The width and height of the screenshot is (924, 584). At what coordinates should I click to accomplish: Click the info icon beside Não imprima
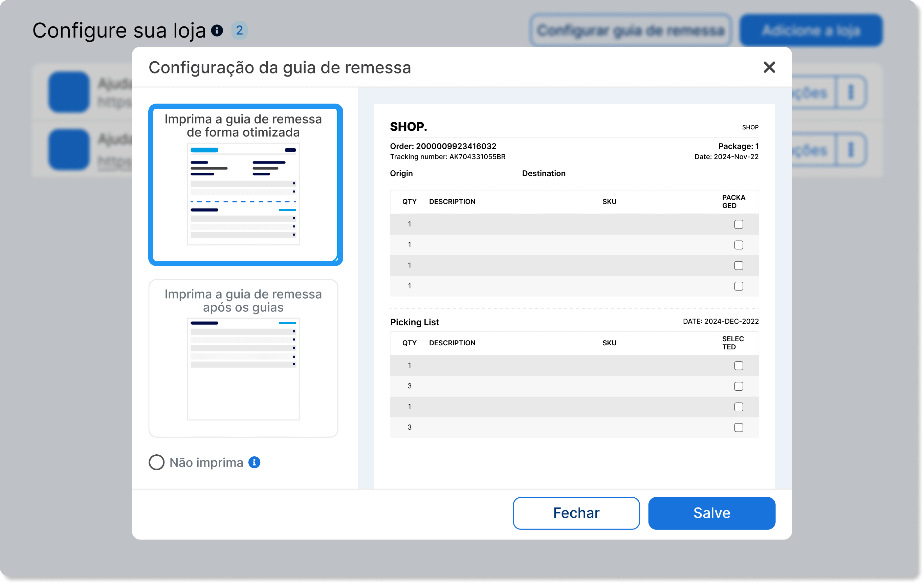click(x=254, y=462)
